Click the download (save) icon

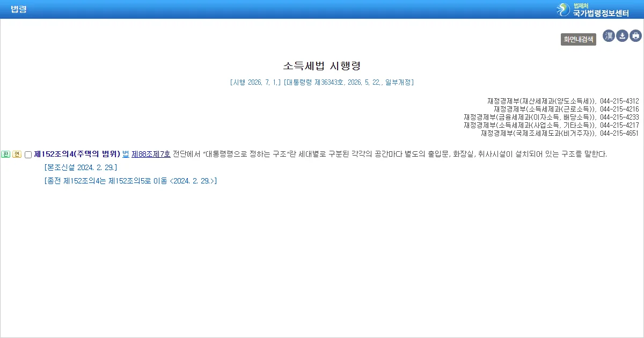point(622,36)
